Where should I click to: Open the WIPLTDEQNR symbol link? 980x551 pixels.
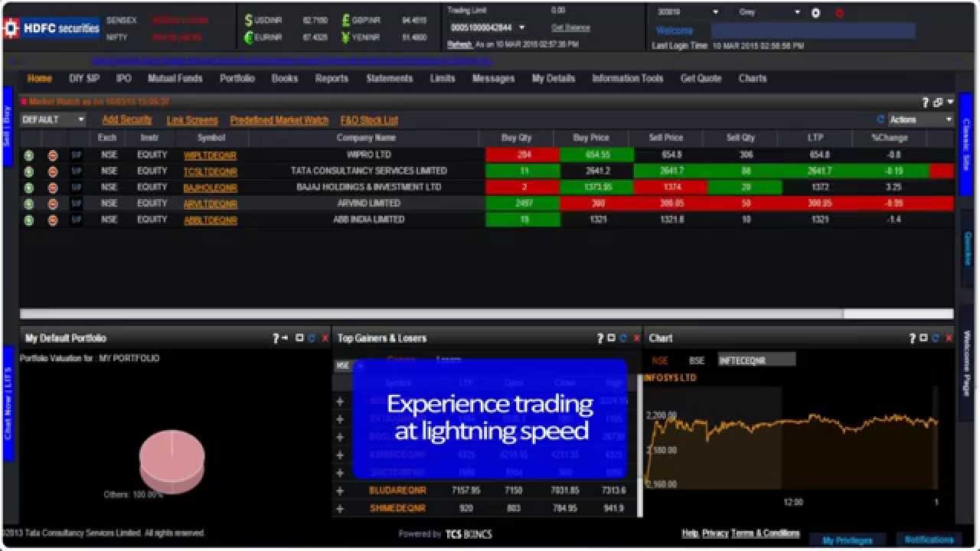tap(211, 155)
